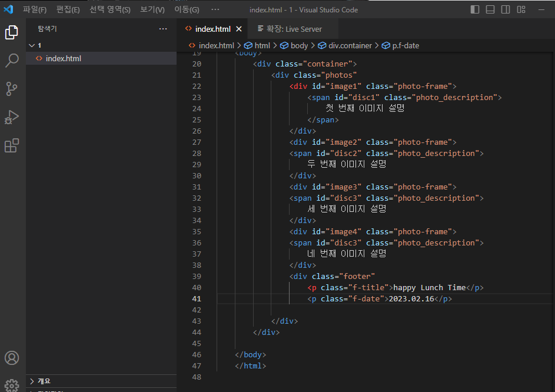555x392 pixels.
Task: Open the 보기(V) menu
Action: [x=152, y=9]
